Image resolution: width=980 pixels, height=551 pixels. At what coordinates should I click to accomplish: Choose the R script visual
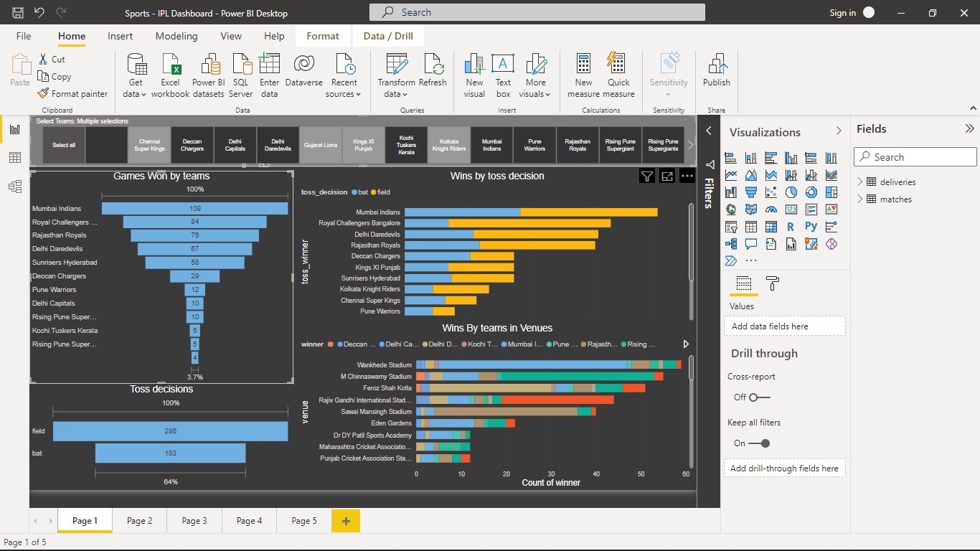(x=791, y=227)
